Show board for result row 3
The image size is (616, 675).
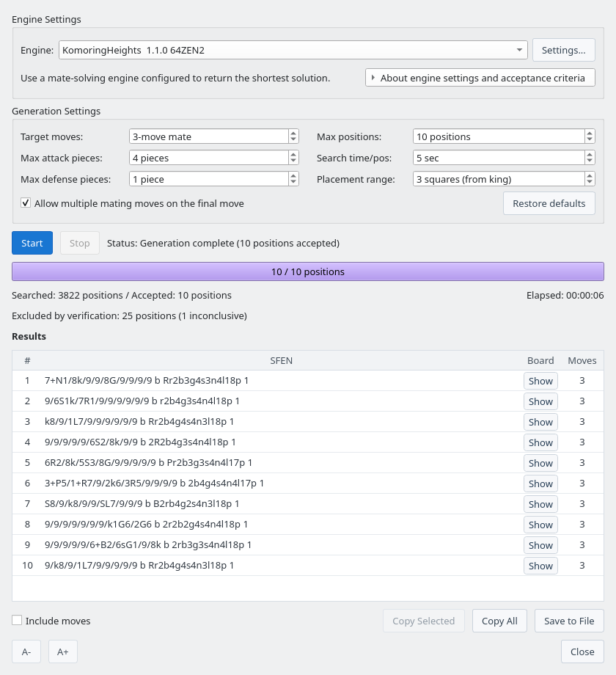pos(540,422)
